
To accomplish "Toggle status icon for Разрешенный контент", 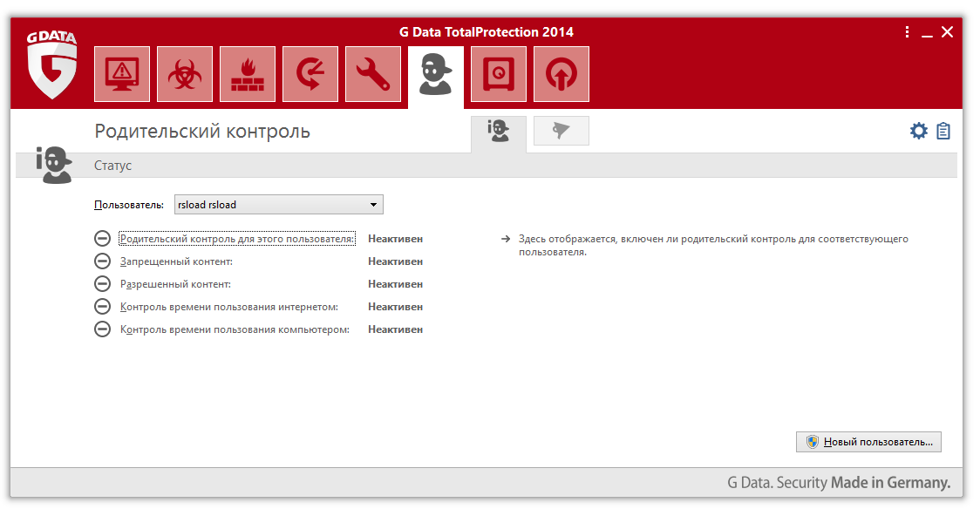I will (103, 283).
